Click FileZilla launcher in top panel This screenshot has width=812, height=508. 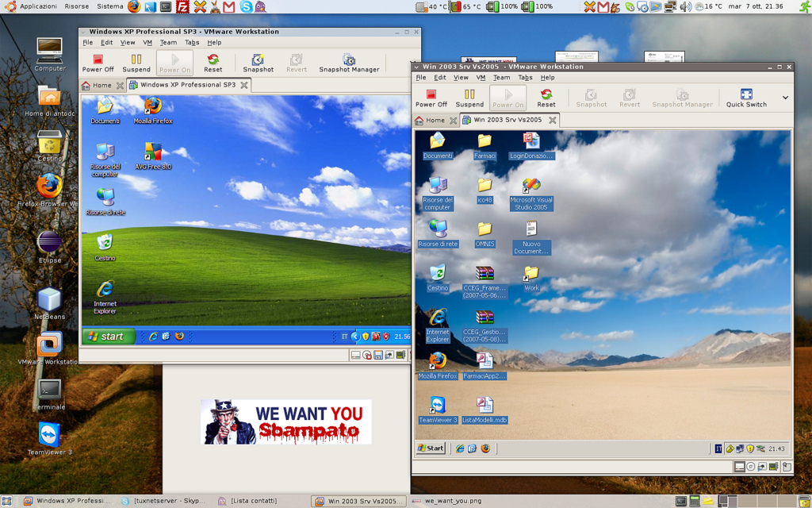182,6
